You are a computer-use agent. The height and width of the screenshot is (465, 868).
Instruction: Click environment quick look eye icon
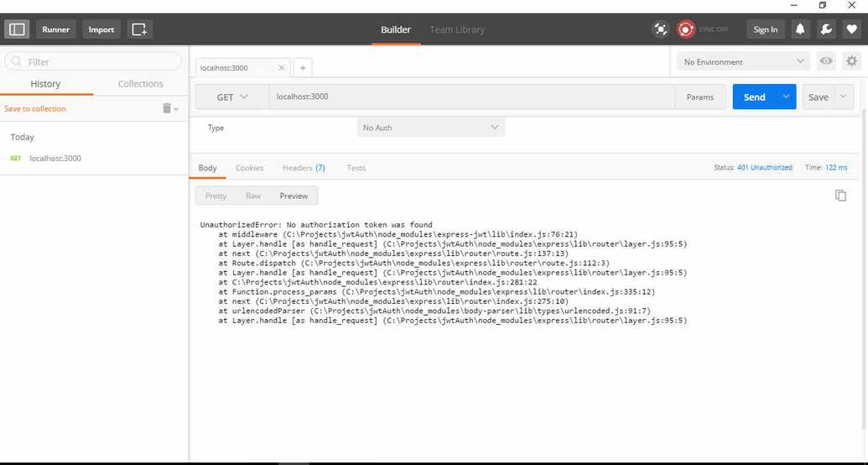826,61
